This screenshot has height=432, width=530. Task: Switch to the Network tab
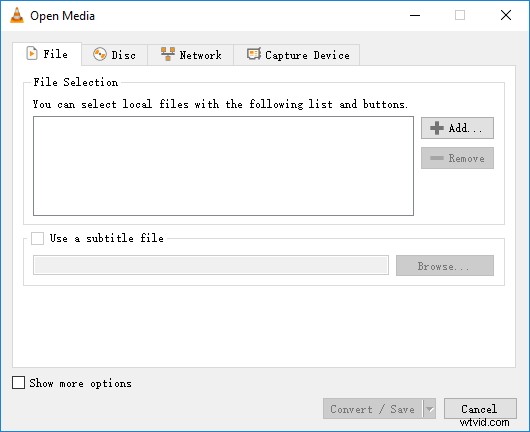191,55
